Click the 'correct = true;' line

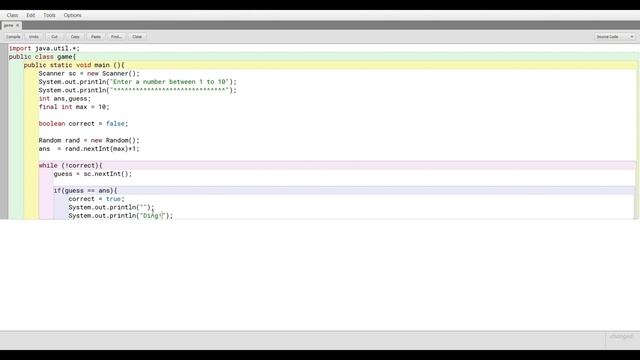(x=96, y=199)
